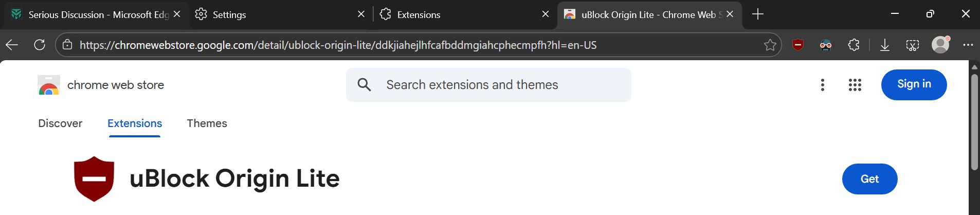Open the Downloads arrow icon
The height and width of the screenshot is (215, 980).
(885, 45)
